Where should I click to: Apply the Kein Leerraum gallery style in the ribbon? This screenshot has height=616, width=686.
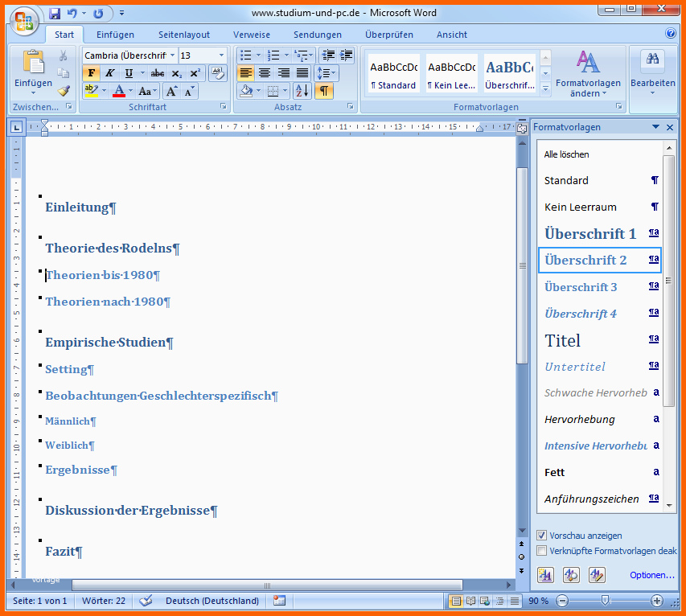coord(451,73)
